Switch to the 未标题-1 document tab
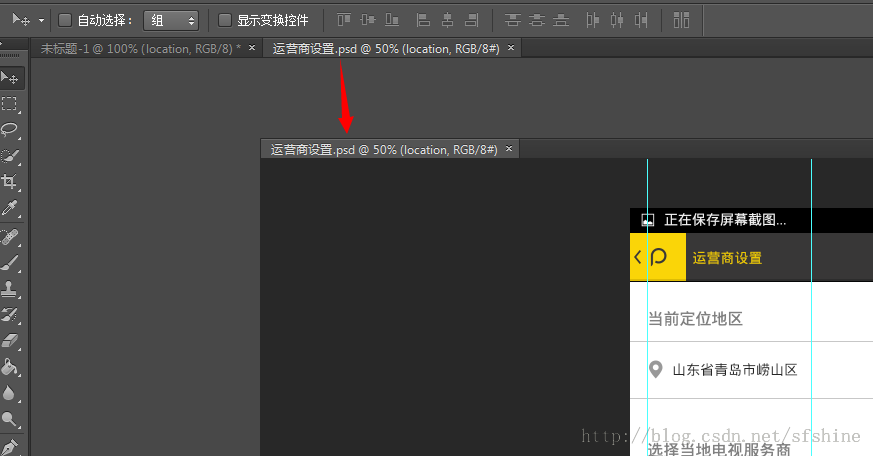Screen dimensions: 873x456 click(140, 48)
